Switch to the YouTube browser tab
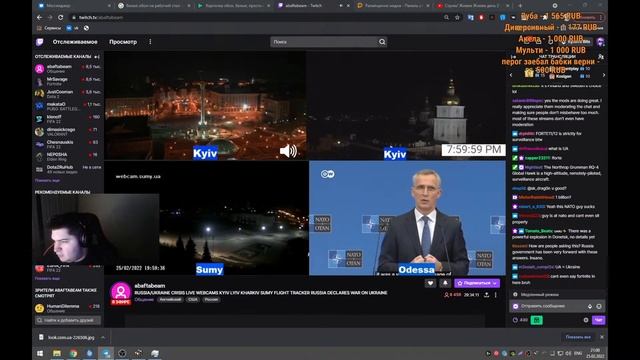This screenshot has width=640, height=360. [x=472, y=6]
